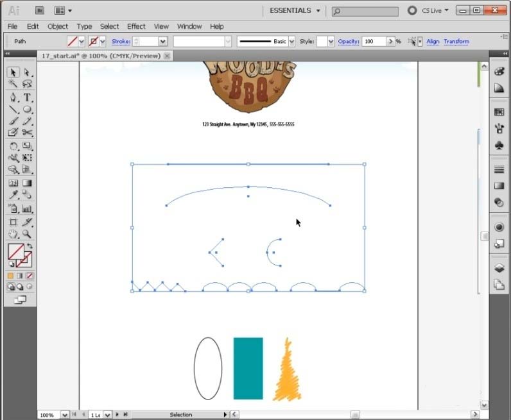This screenshot has width=511, height=420.
Task: Set fill to None in toolbox
Action: (x=30, y=276)
